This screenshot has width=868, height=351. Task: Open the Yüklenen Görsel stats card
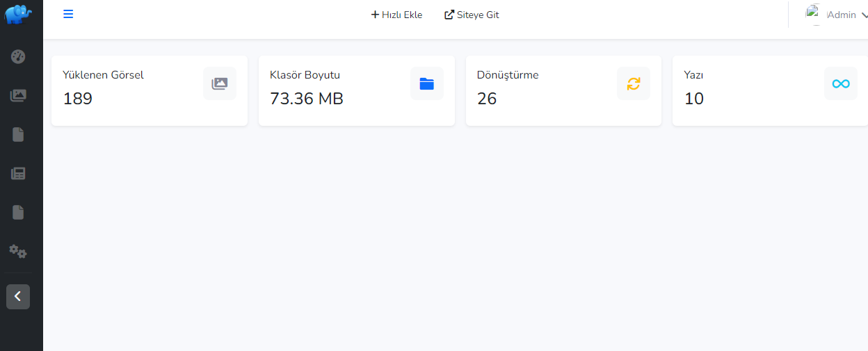pyautogui.click(x=150, y=91)
